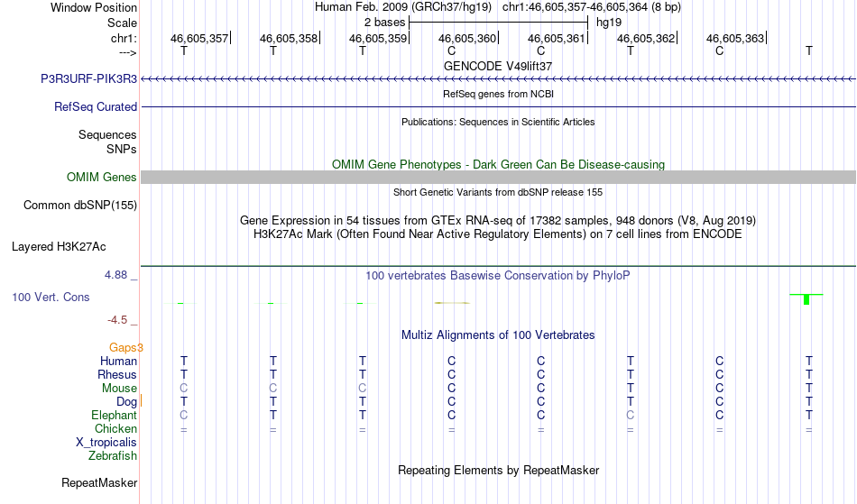Click Elephant's faded C below ruler label 46,605,362
Viewport: 857px width, 504px height.
point(631,415)
